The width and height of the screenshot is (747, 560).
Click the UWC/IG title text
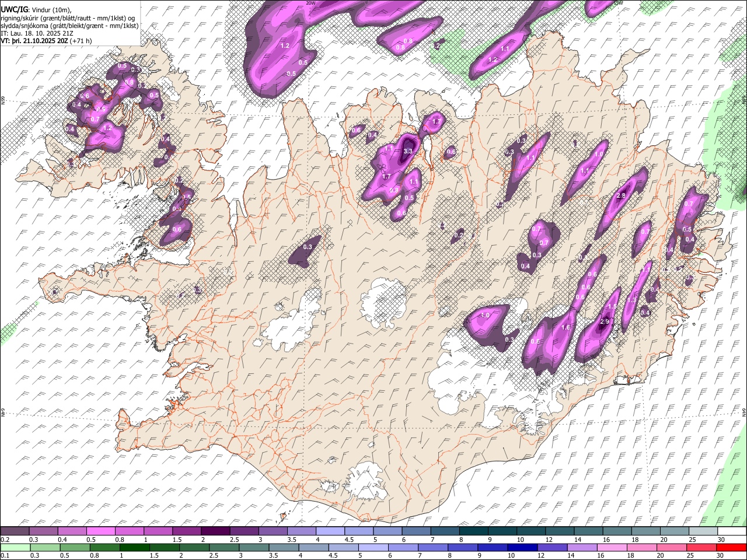pyautogui.click(x=15, y=10)
